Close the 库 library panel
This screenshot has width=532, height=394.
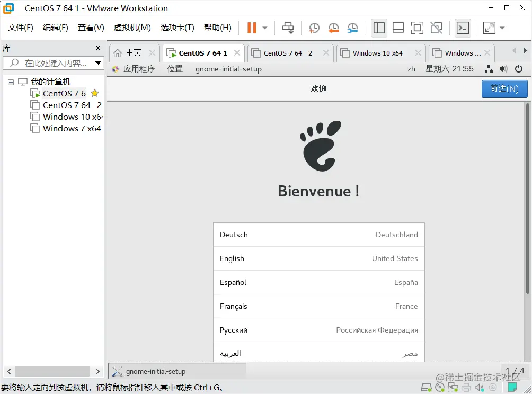pyautogui.click(x=97, y=48)
